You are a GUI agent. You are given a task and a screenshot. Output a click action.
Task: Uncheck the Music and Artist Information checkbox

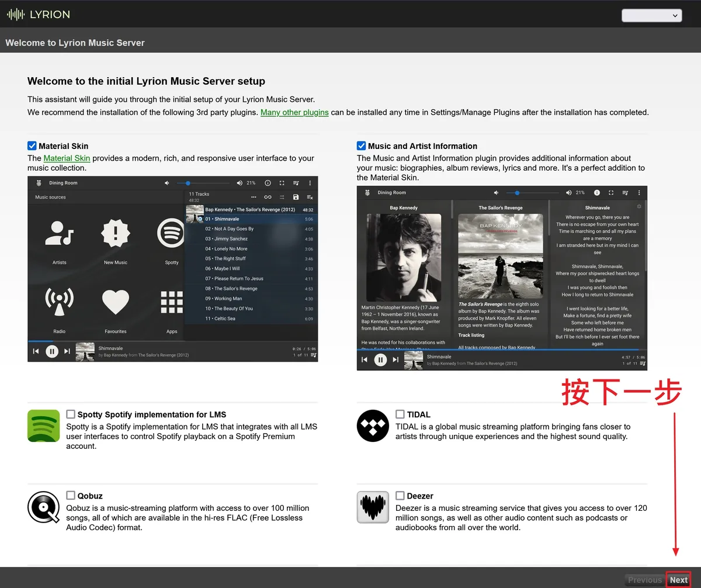pyautogui.click(x=362, y=146)
